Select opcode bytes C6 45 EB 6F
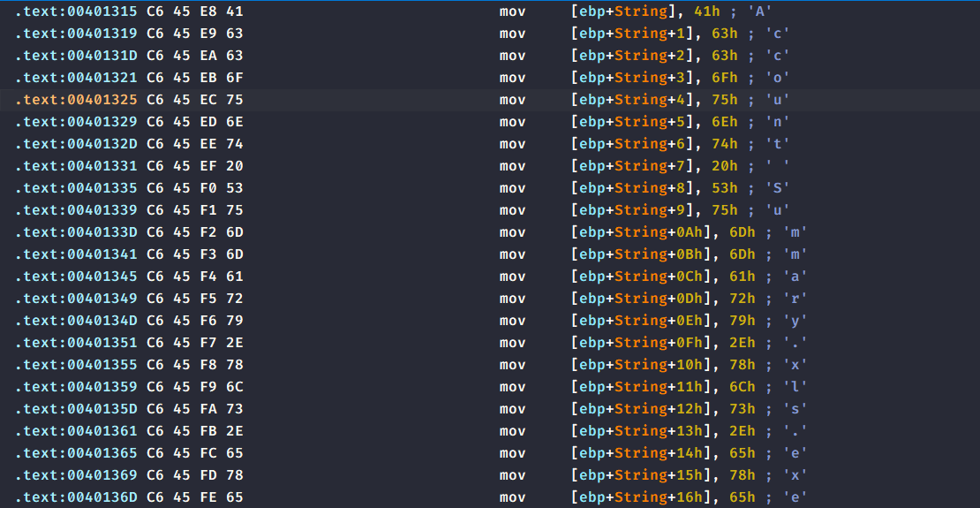This screenshot has height=508, width=980. coord(194,78)
